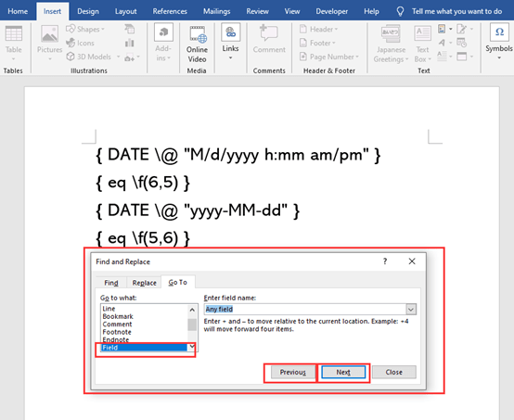Click the Symbols omega icon

499,32
